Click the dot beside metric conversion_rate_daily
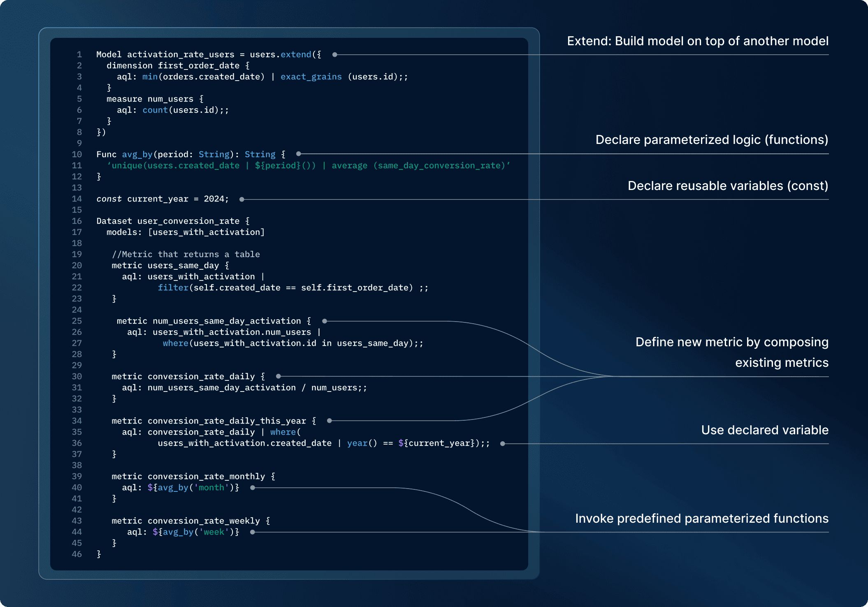868x607 pixels. [279, 376]
